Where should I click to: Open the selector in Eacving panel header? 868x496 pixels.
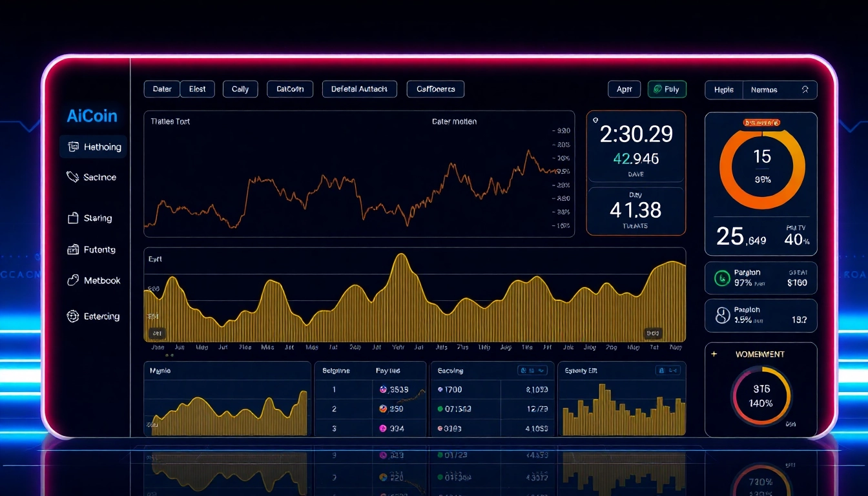pos(533,371)
